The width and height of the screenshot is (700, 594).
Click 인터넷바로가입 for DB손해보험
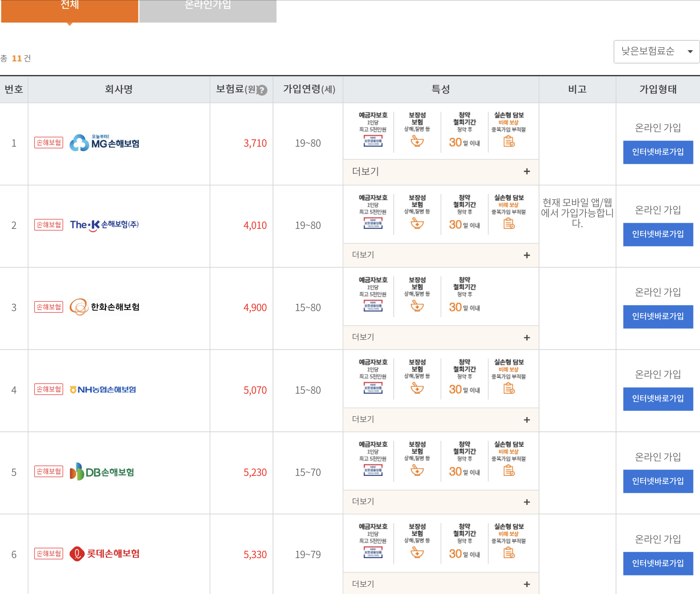click(658, 481)
